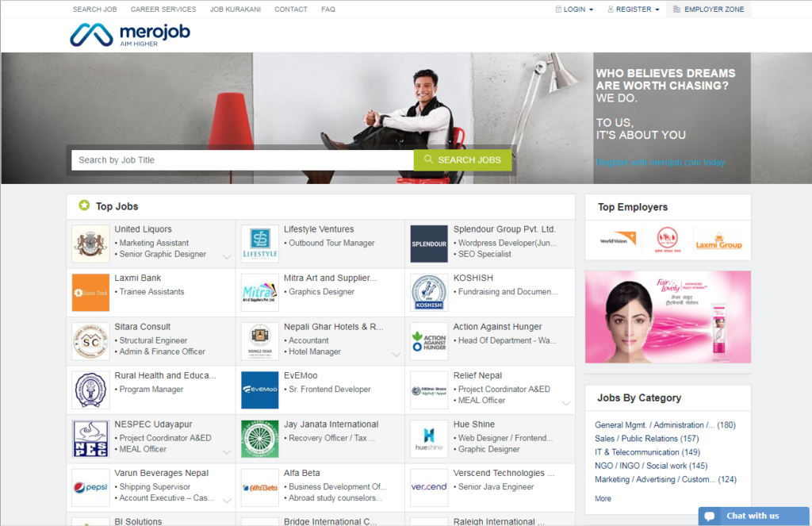
Task: Click the Alfa Beta logo
Action: coord(260,487)
